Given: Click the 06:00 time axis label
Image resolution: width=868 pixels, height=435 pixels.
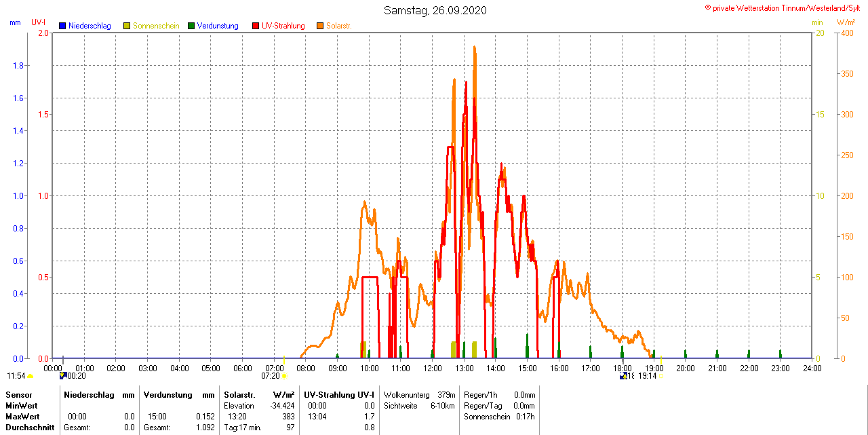Looking at the screenshot, I should [x=243, y=368].
